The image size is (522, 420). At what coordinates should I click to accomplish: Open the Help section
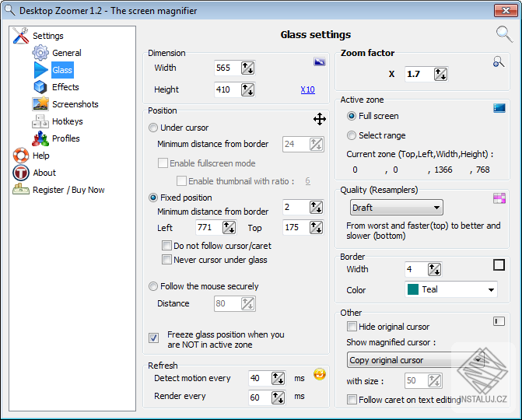pyautogui.click(x=41, y=156)
